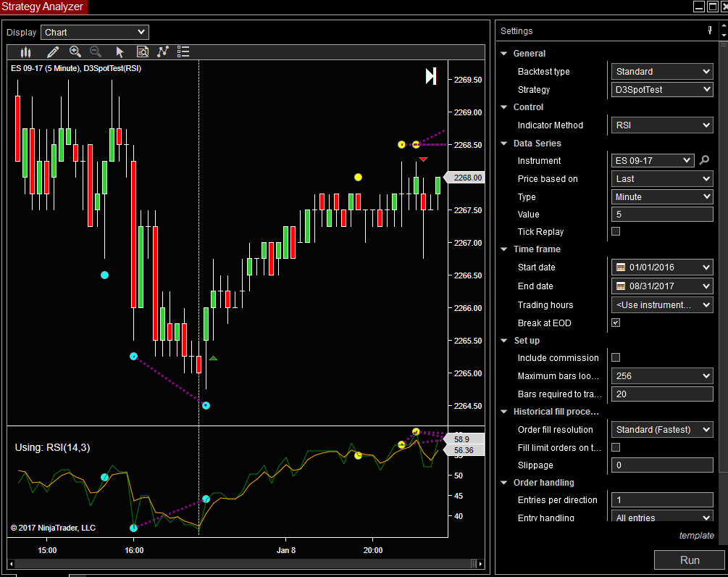Open the Strategy D3SpotTest dropdown
728x577 pixels.
pyautogui.click(x=662, y=89)
